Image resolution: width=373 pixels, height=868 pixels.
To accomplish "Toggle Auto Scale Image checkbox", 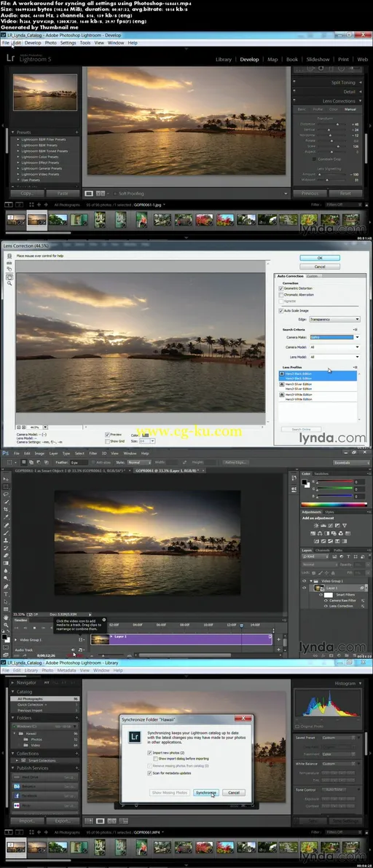I will (282, 310).
